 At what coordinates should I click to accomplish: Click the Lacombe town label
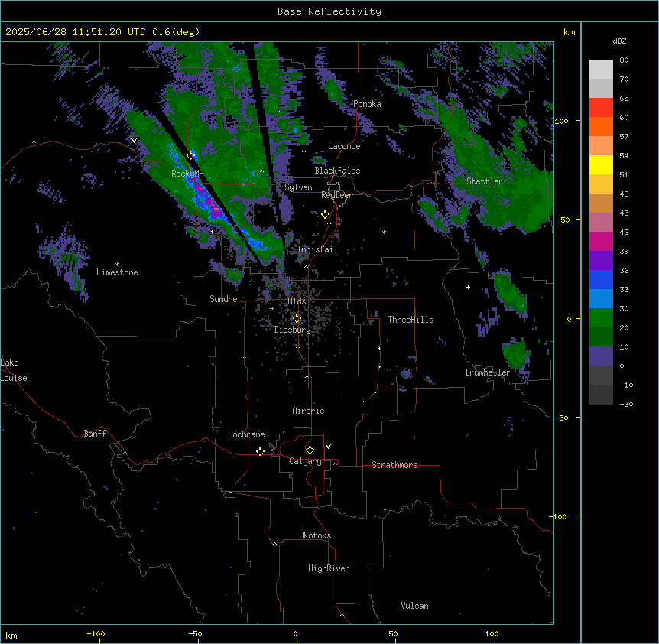tap(344, 146)
